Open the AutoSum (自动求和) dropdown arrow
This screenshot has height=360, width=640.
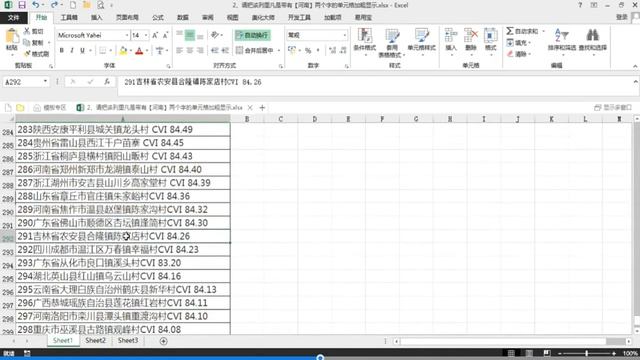544,31
